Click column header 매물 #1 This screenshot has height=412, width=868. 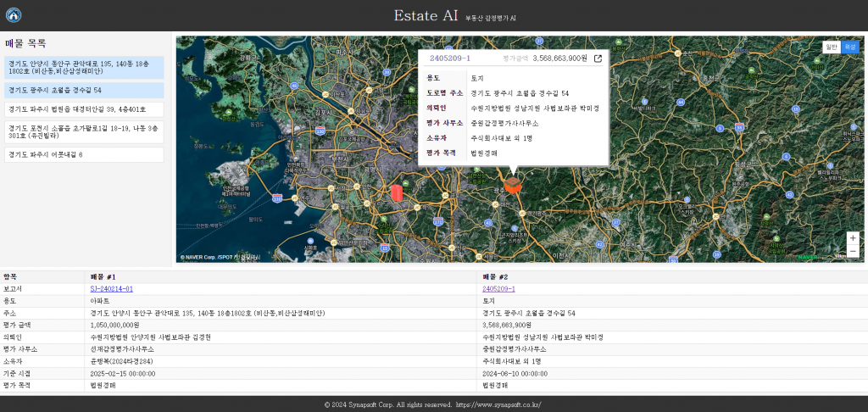[x=103, y=277]
